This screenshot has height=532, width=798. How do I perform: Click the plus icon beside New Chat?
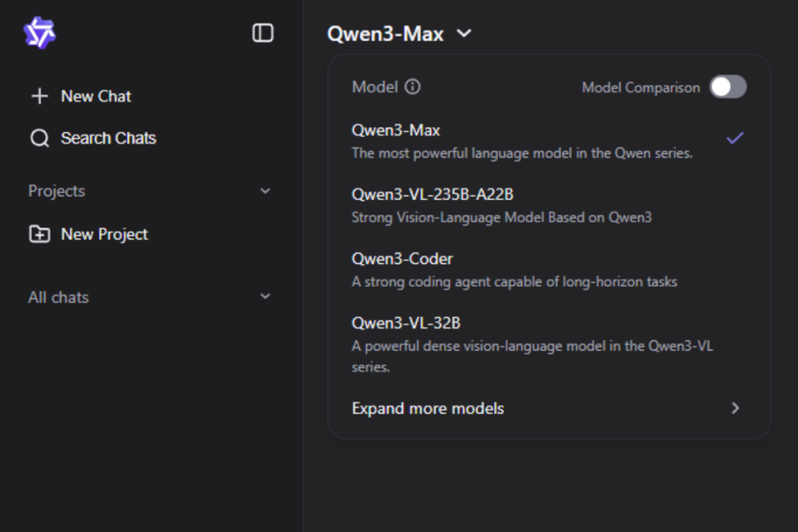coord(39,96)
